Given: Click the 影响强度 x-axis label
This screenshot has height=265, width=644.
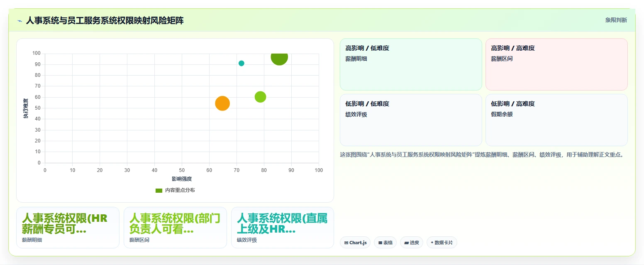Looking at the screenshot, I should coord(182,179).
